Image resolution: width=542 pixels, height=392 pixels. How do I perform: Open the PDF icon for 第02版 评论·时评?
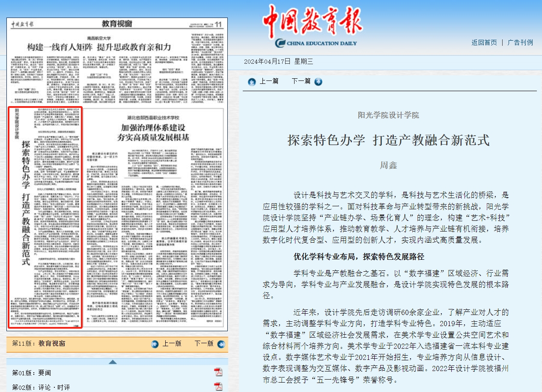(x=218, y=387)
